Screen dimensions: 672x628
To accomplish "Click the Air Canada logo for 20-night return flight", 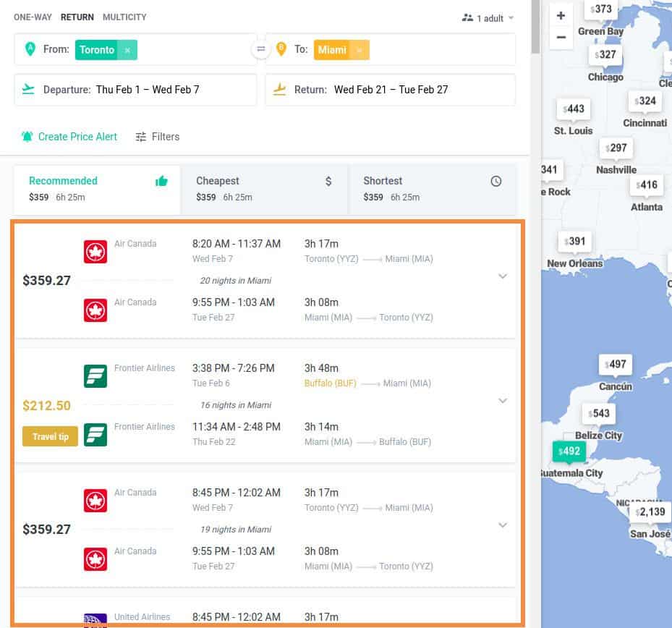I will coord(95,310).
